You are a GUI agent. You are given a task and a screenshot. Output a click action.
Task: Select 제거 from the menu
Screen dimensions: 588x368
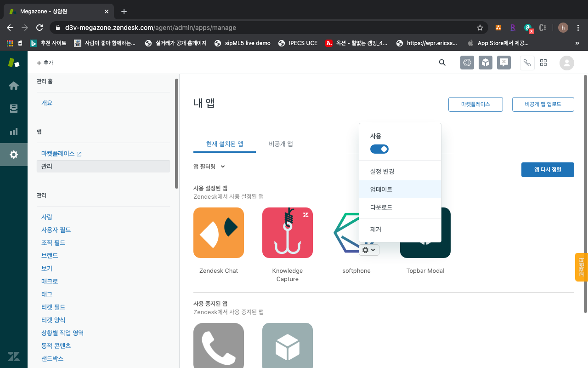coord(400,229)
